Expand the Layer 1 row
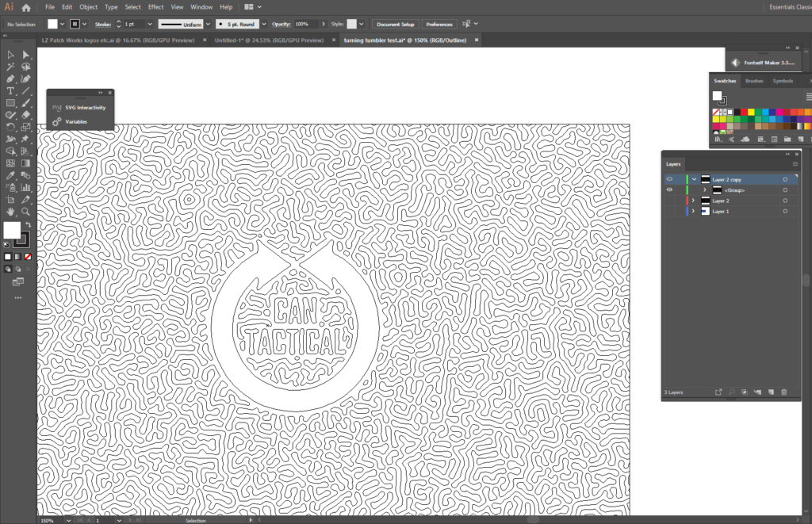Image resolution: width=812 pixels, height=524 pixels. pyautogui.click(x=693, y=211)
